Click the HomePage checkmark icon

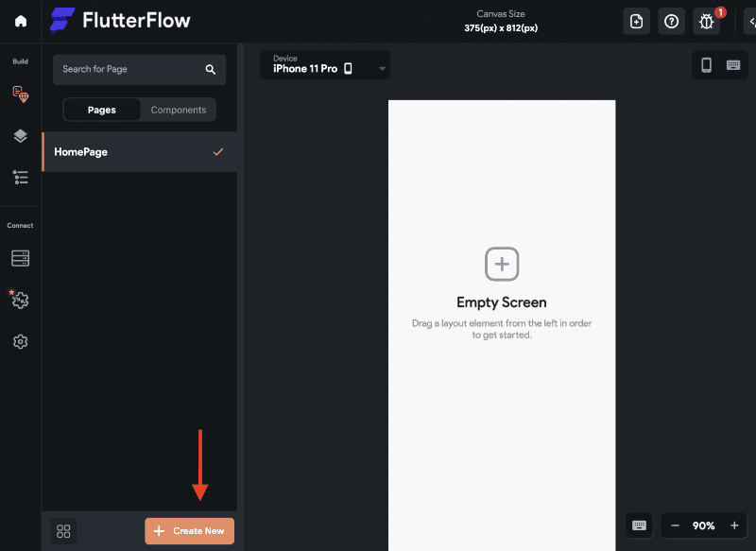tap(218, 152)
